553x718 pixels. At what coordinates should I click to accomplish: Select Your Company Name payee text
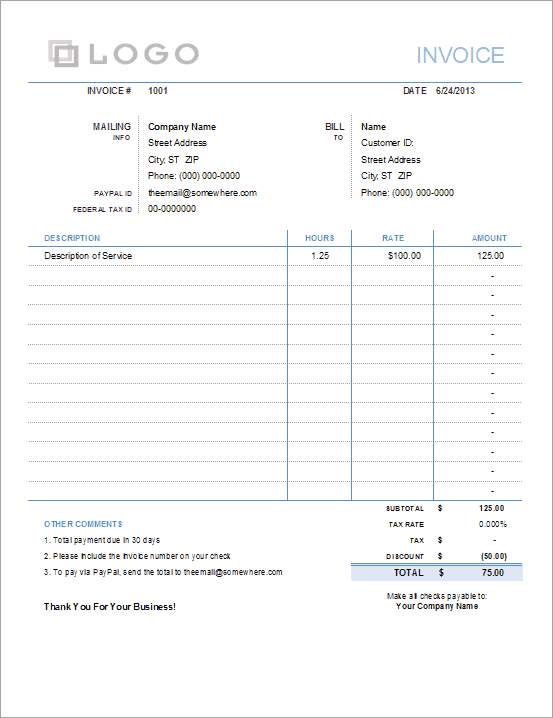tap(437, 606)
